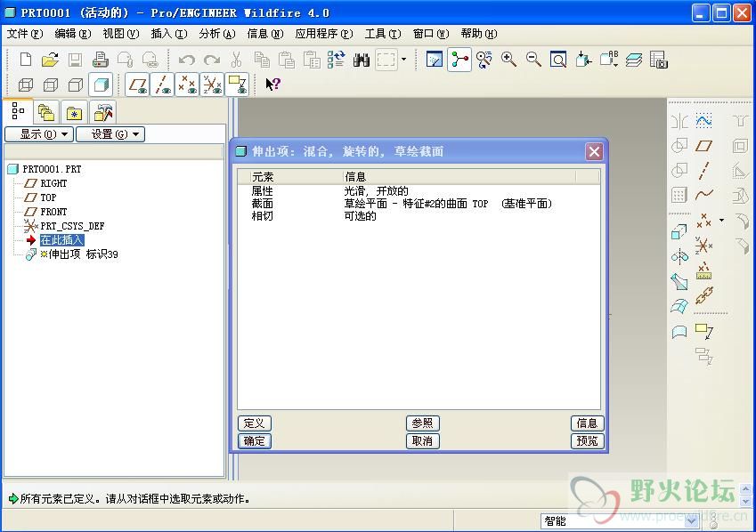
Task: Open the 插入(I) menu
Action: 169,34
